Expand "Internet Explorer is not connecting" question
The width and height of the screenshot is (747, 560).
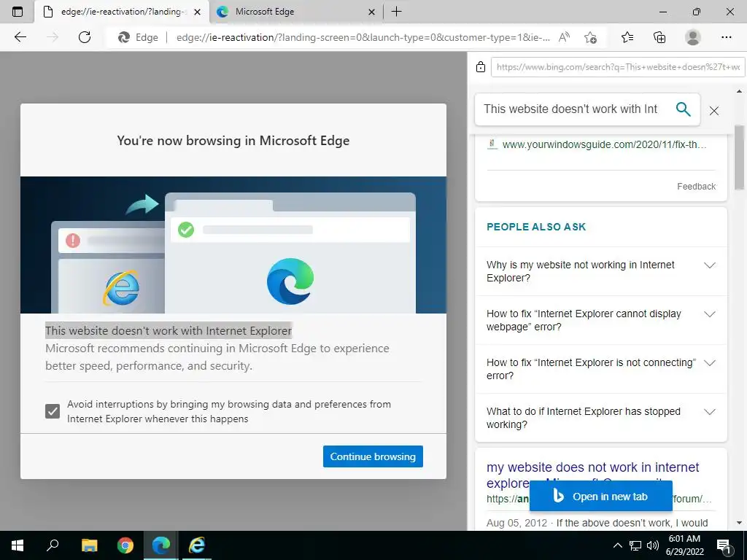point(601,369)
